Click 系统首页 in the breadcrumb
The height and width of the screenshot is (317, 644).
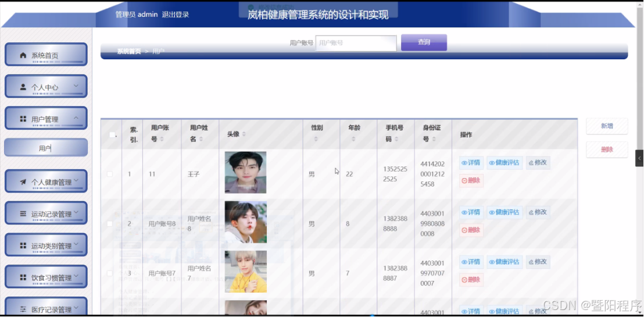pos(129,51)
